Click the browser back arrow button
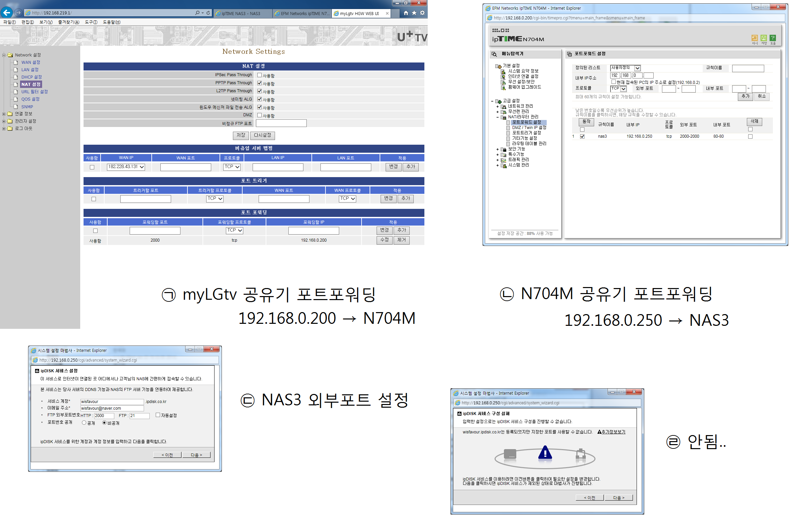Image resolution: width=808 pixels, height=532 pixels. (7, 13)
